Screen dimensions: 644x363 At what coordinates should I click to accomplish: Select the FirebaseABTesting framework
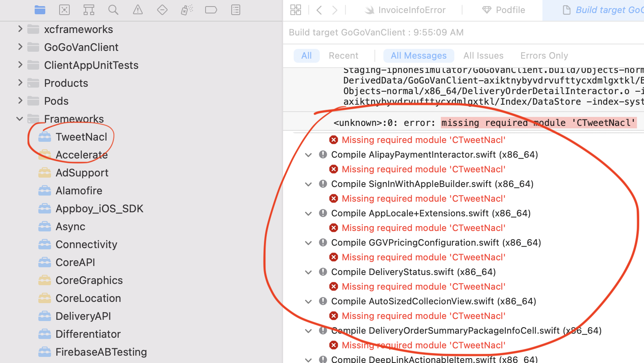101,352
